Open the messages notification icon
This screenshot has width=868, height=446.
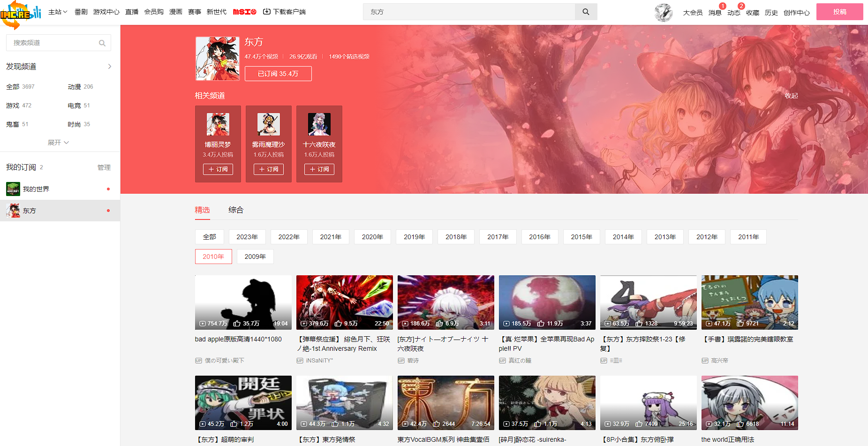[x=715, y=13]
